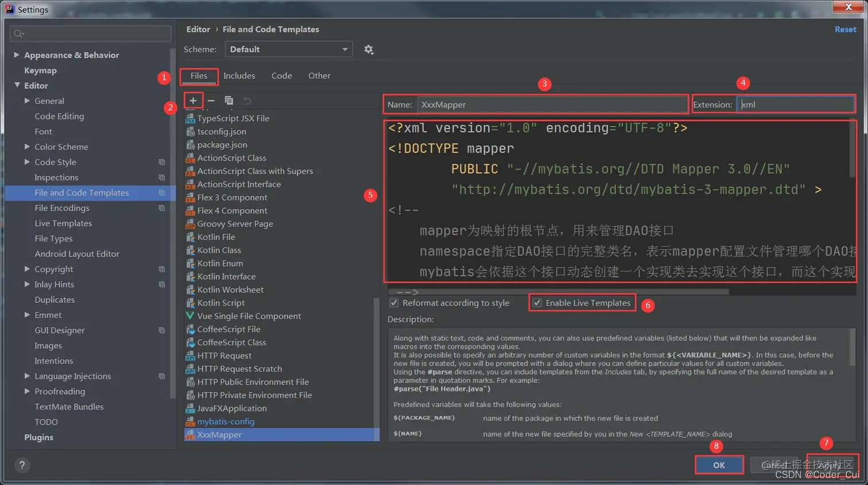The image size is (868, 485).
Task: Open scheme actions via the gear icon
Action: (368, 49)
